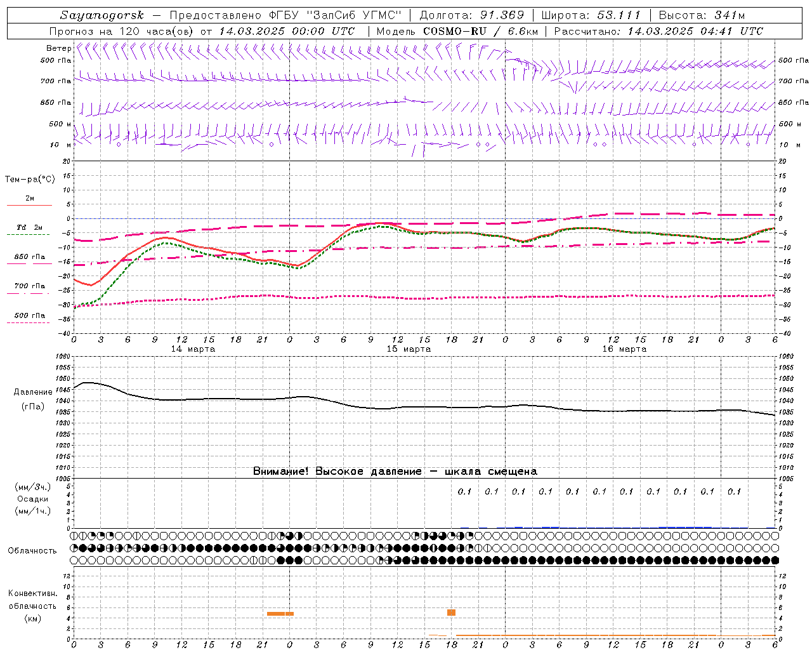Click the Тем-ра(°C) temperature axis label
Viewport: 812px width, 650px height.
[x=30, y=180]
